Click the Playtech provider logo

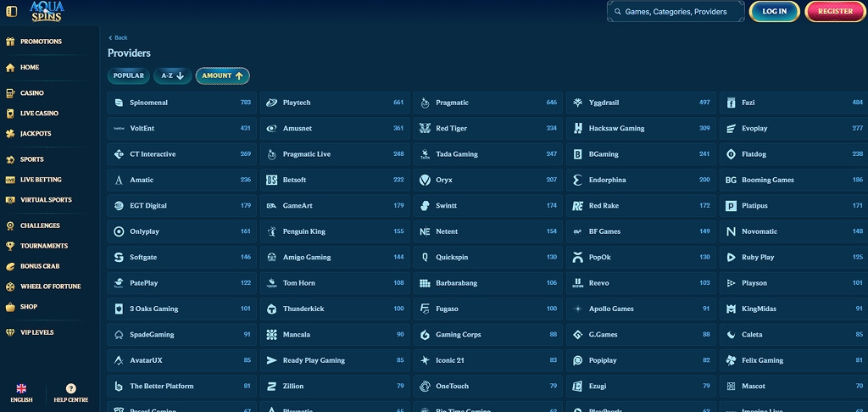271,103
